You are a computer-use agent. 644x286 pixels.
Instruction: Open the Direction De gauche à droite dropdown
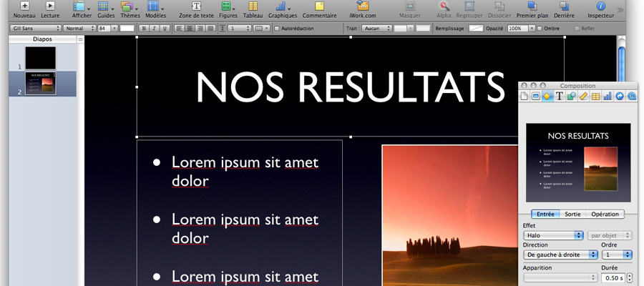(560, 255)
